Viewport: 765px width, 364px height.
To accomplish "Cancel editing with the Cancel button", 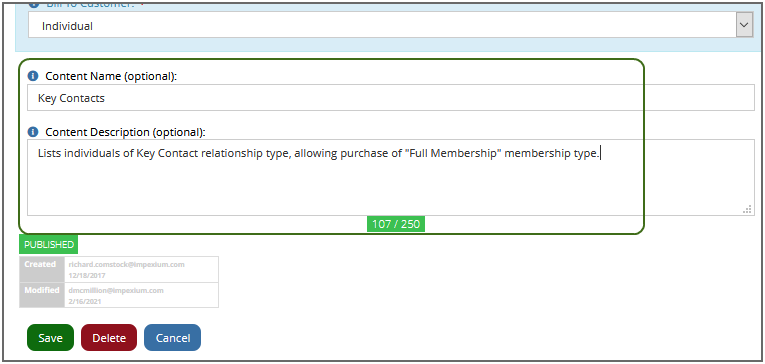I will click(x=173, y=338).
